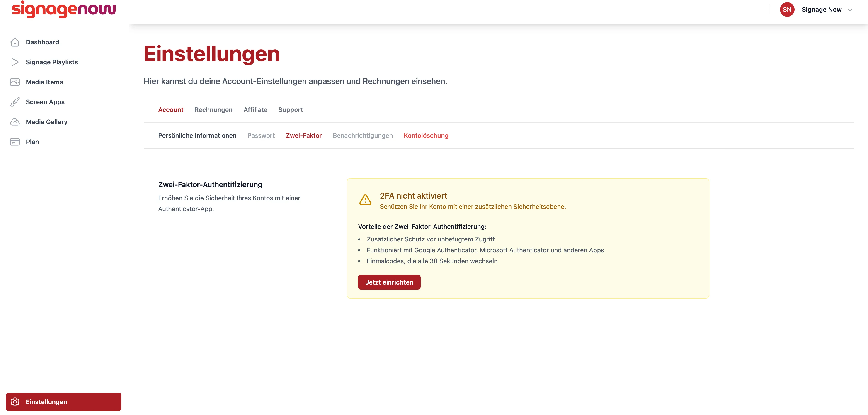The height and width of the screenshot is (415, 868).
Task: Open the Affiliate tab
Action: click(x=255, y=109)
